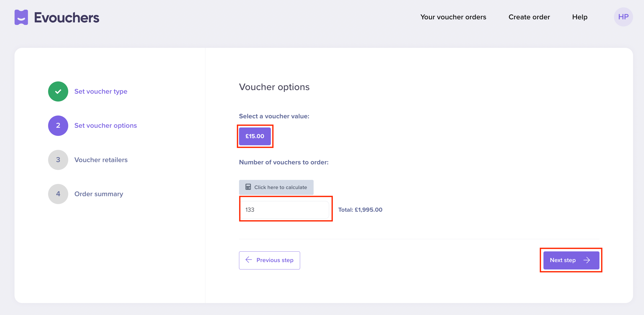Open the Create order page
The width and height of the screenshot is (644, 315).
tap(529, 17)
